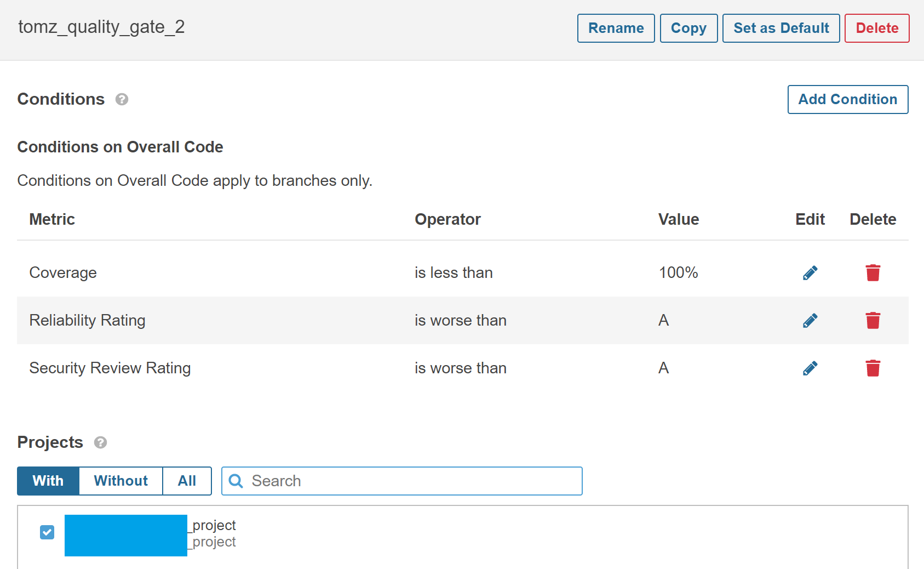Delete the Security Review Rating condition
This screenshot has height=569, width=924.
(873, 368)
